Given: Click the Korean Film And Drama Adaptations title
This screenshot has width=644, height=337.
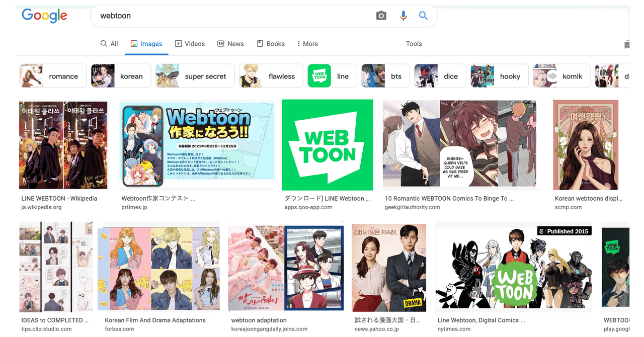Looking at the screenshot, I should (x=155, y=320).
